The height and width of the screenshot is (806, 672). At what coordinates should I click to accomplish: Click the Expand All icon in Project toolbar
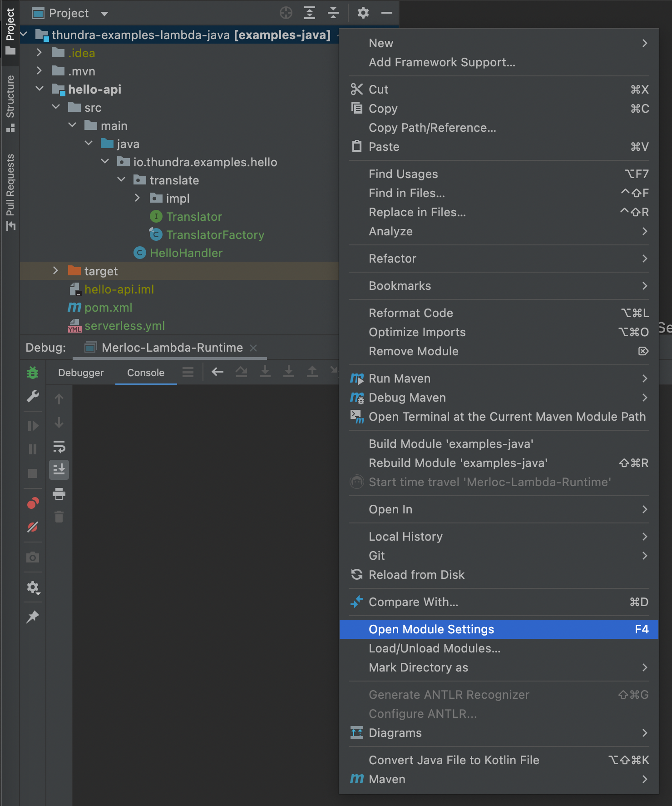(x=310, y=13)
